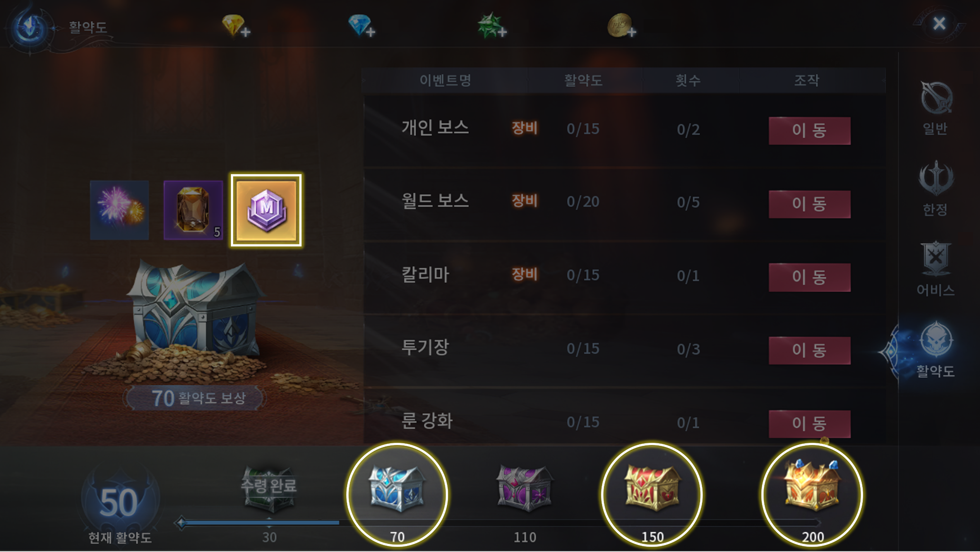Select the highlighted purple M badge reward

tap(266, 210)
